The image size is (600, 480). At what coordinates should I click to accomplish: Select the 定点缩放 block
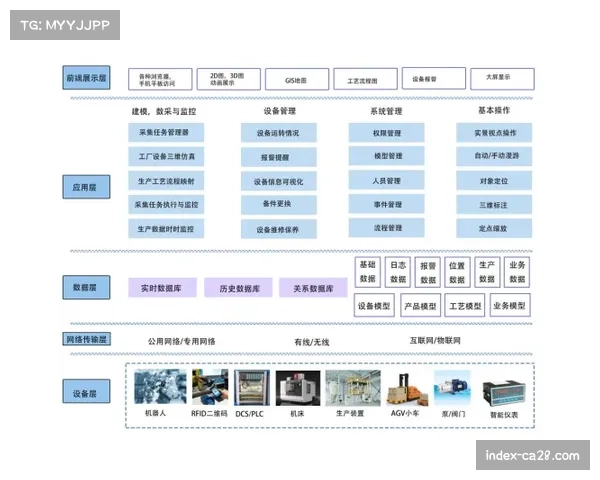[x=494, y=229]
